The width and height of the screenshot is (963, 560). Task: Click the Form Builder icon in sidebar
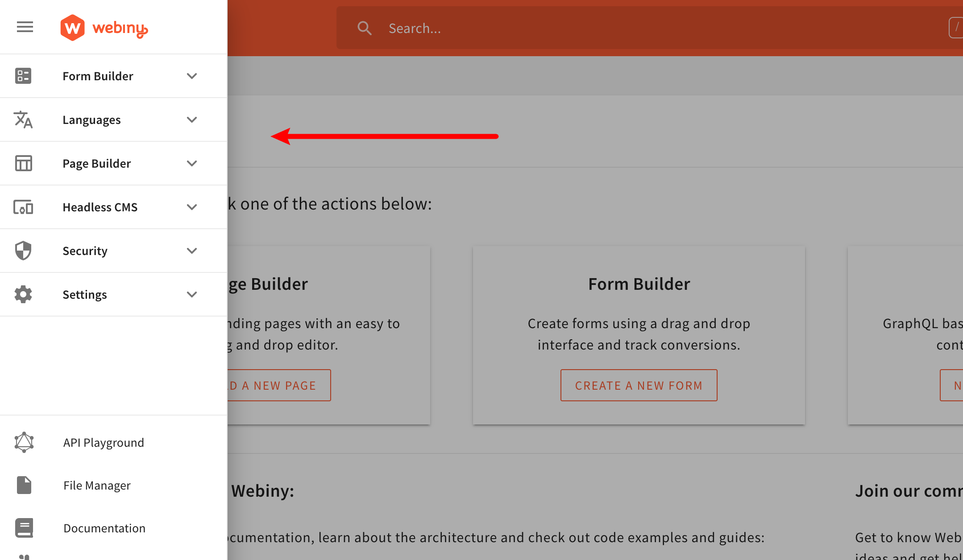click(x=24, y=75)
